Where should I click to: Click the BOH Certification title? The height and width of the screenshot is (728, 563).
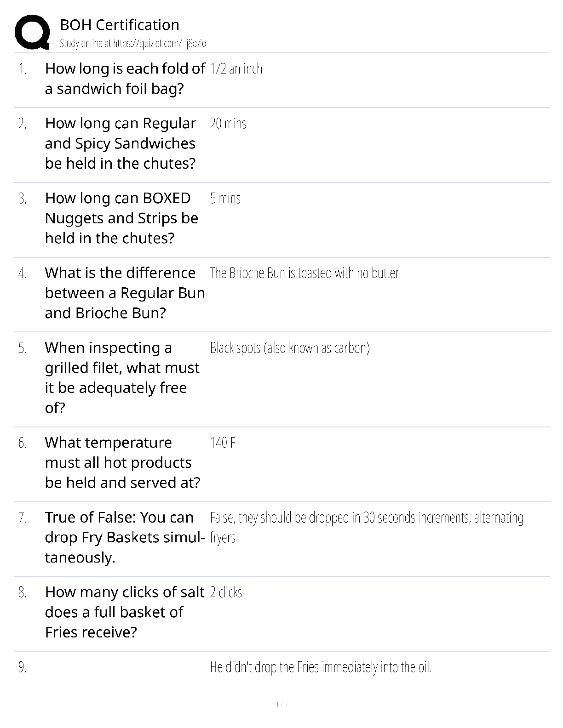pyautogui.click(x=120, y=25)
